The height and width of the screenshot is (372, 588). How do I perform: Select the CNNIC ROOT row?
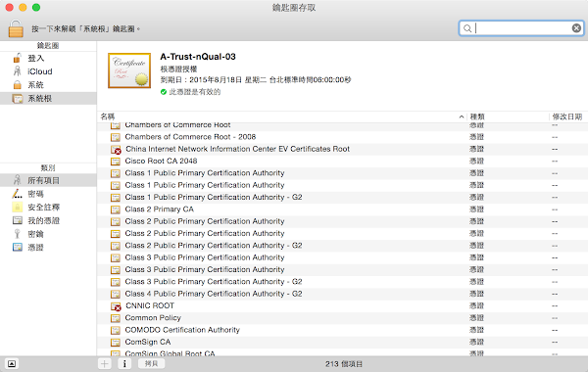click(x=342, y=306)
